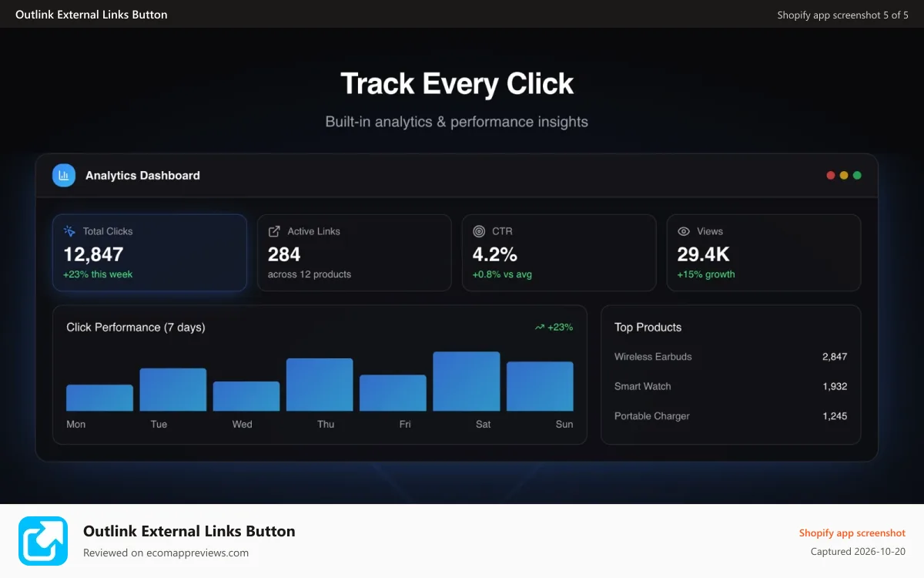The height and width of the screenshot is (578, 924).
Task: Click the Thu axis label
Action: coord(326,425)
